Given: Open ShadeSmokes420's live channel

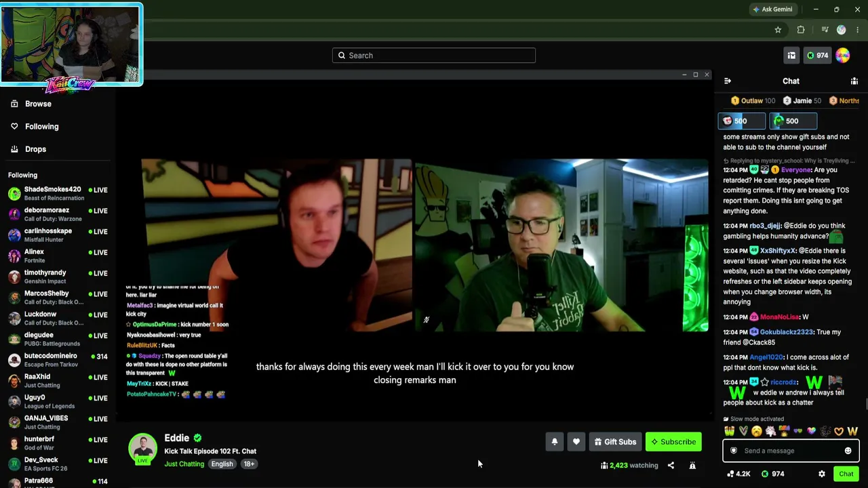Looking at the screenshot, I should tap(58, 193).
